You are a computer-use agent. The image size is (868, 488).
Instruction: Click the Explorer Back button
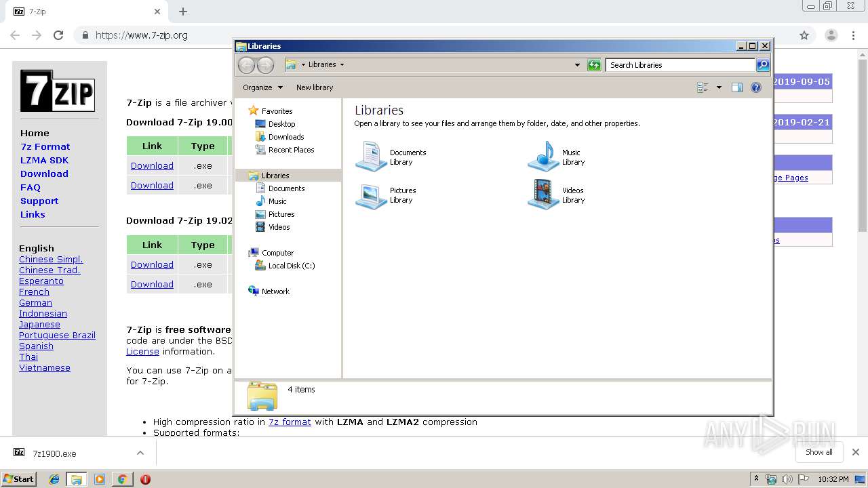[247, 65]
